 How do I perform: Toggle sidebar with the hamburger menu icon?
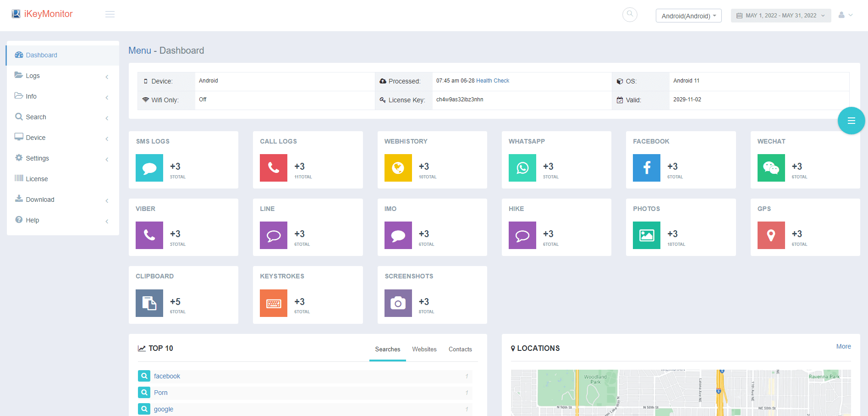tap(110, 14)
